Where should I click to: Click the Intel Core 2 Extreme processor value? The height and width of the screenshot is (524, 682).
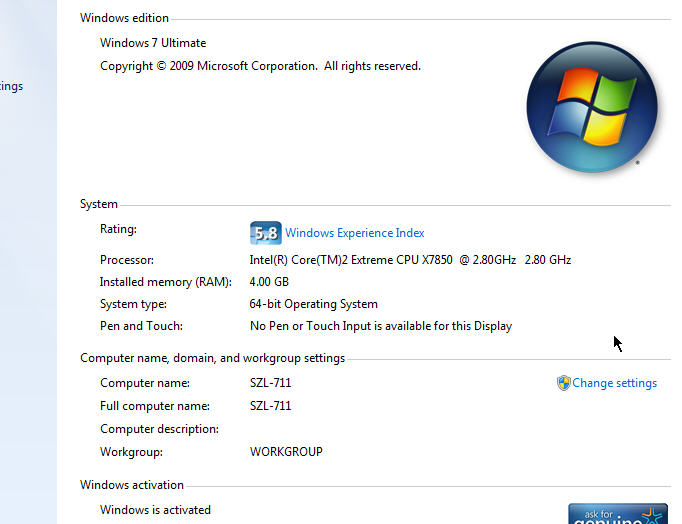tap(410, 260)
